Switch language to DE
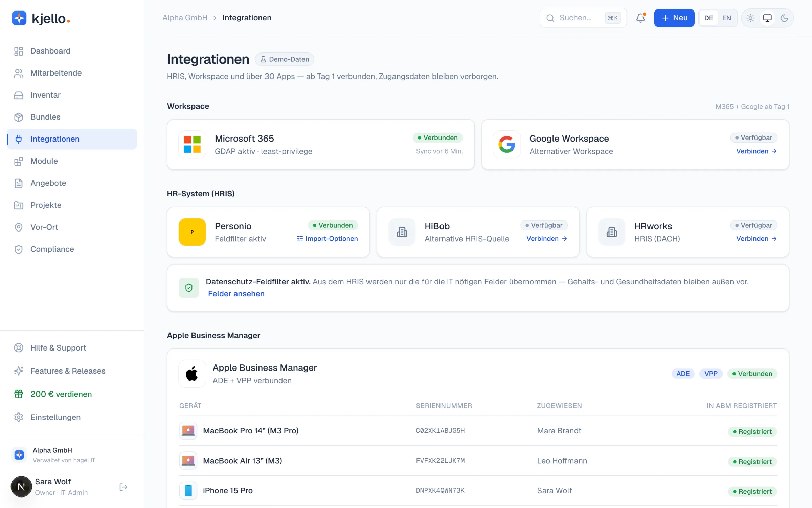This screenshot has height=508, width=812. (x=708, y=18)
